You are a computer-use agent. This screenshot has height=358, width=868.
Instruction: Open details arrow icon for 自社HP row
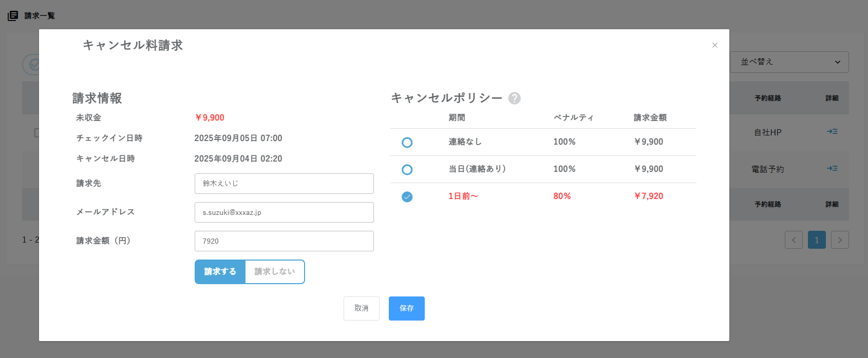point(832,132)
